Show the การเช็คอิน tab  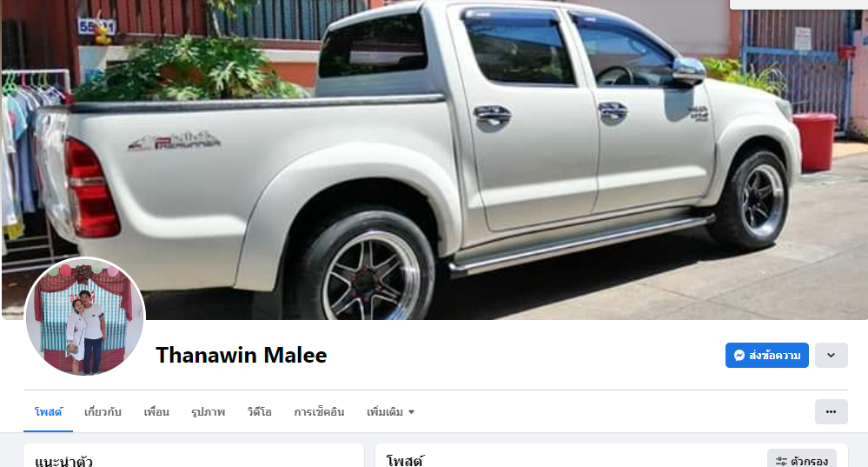(x=319, y=411)
